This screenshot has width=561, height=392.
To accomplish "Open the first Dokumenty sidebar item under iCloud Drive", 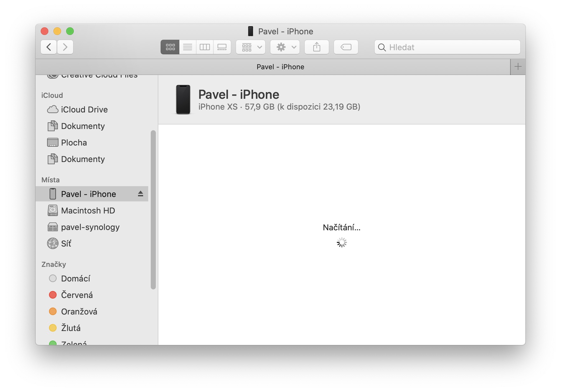I will (x=92, y=126).
